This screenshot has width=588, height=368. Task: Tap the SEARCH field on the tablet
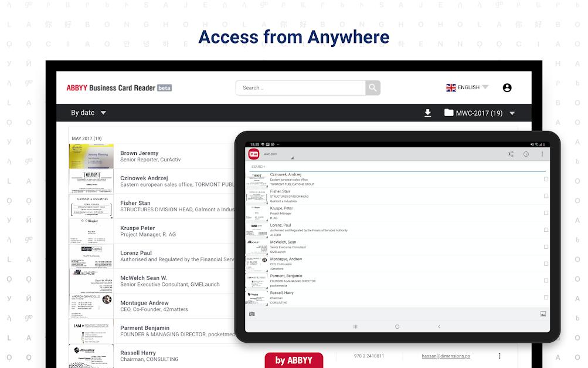pos(397,167)
